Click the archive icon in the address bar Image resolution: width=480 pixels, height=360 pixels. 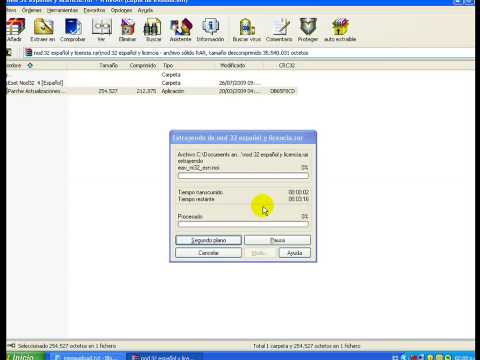(x=29, y=52)
